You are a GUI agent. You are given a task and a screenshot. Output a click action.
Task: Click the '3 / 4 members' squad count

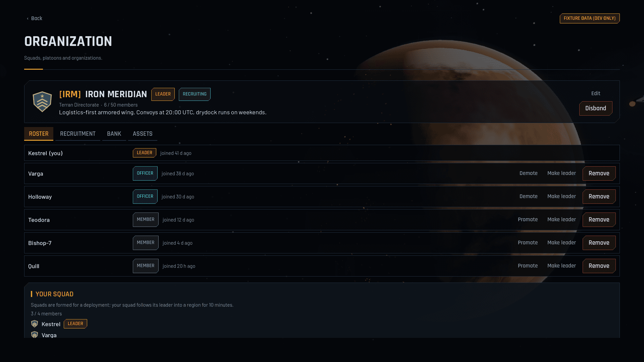click(x=46, y=314)
